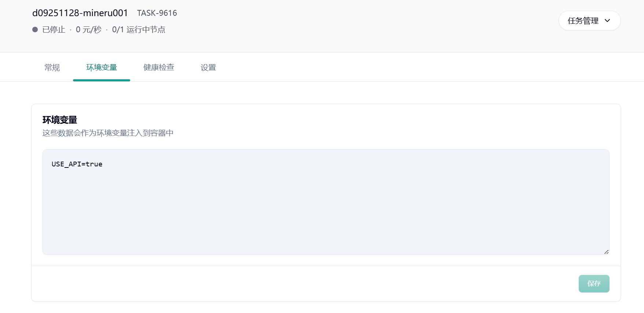The image size is (644, 313).
Task: Click the chevron arrow beside 任务管理
Action: pyautogui.click(x=607, y=21)
